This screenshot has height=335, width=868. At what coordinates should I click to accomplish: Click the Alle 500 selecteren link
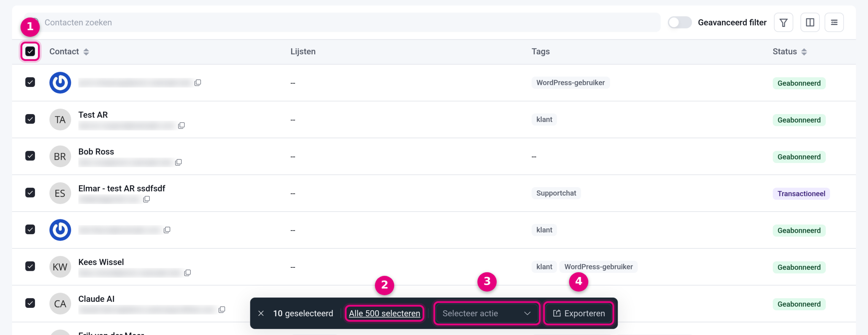coord(384,313)
